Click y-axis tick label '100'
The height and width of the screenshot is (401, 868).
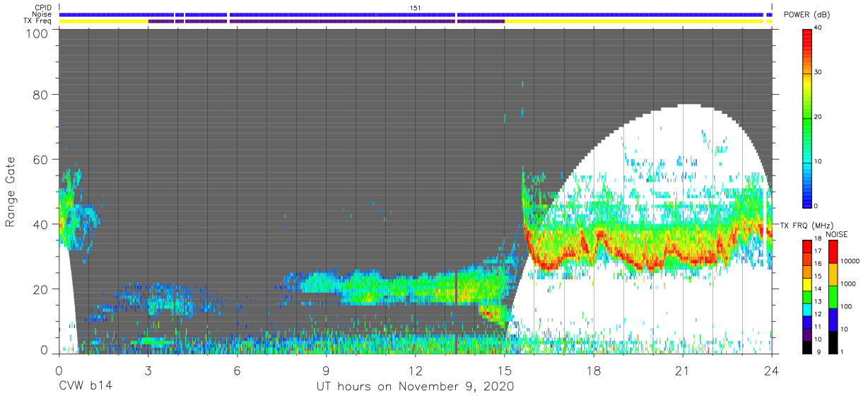[x=37, y=33]
